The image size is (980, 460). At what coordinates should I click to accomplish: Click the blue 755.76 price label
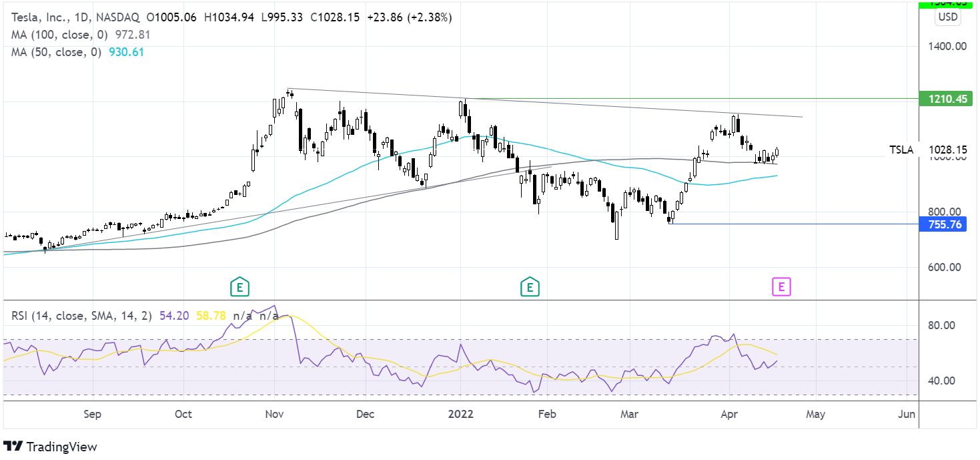[x=942, y=224]
